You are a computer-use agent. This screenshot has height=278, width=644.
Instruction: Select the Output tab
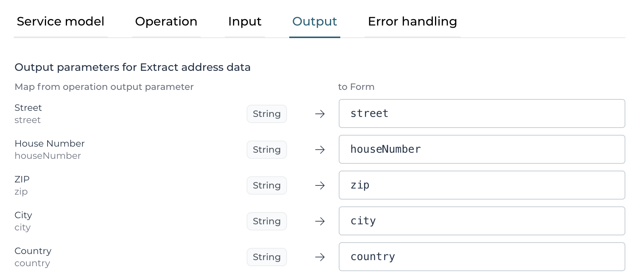314,22
